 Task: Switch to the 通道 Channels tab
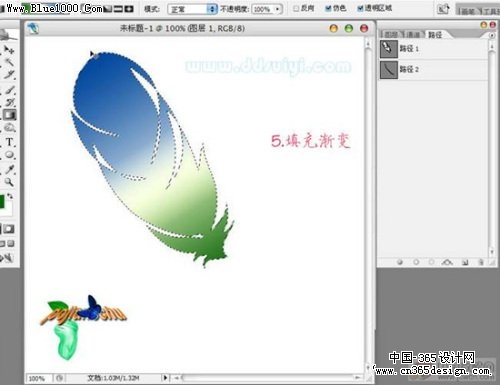(x=413, y=34)
